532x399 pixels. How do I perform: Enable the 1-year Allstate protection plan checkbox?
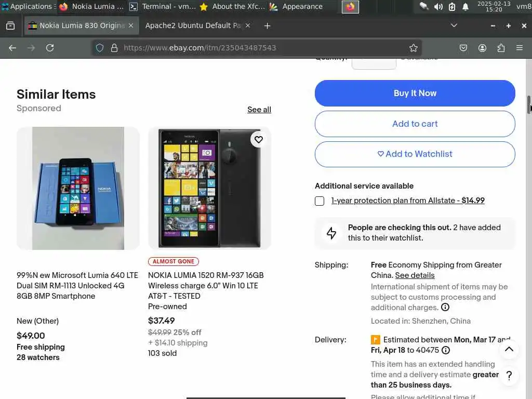click(320, 201)
